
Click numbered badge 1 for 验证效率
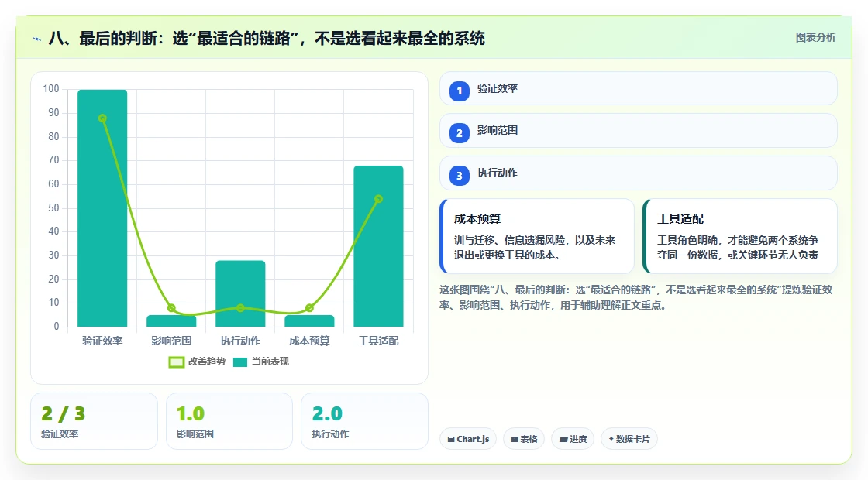(459, 91)
